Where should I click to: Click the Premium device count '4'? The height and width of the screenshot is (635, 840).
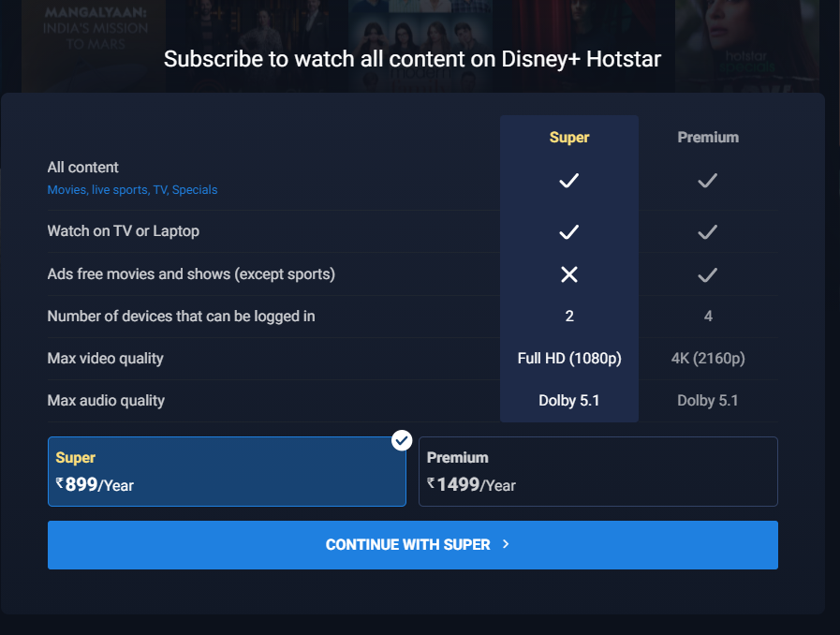pyautogui.click(x=708, y=317)
